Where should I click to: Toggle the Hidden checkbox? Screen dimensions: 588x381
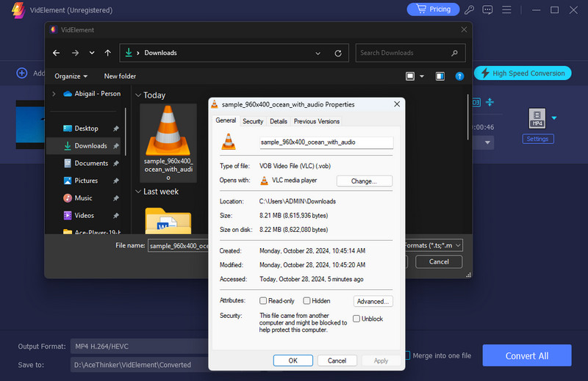tap(306, 301)
